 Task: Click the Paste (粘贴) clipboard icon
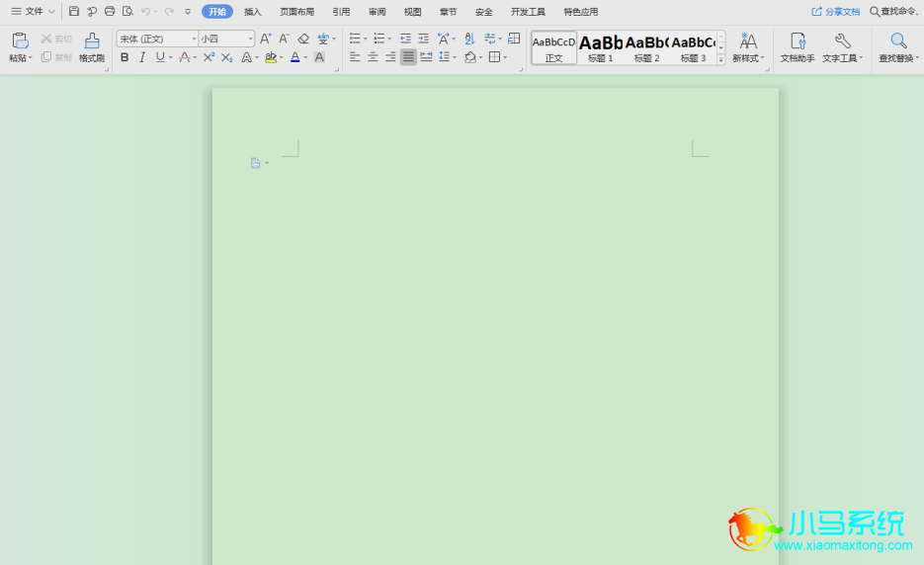(x=20, y=40)
